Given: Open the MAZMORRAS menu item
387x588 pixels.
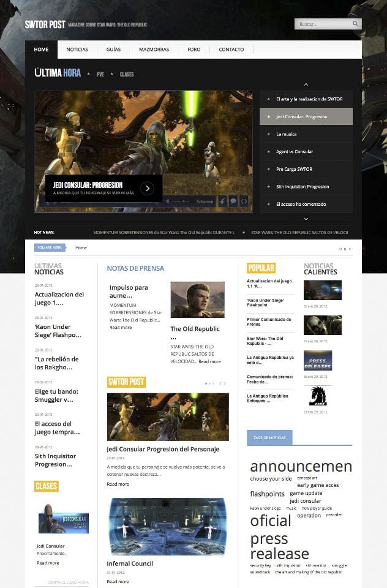Looking at the screenshot, I should pos(154,50).
